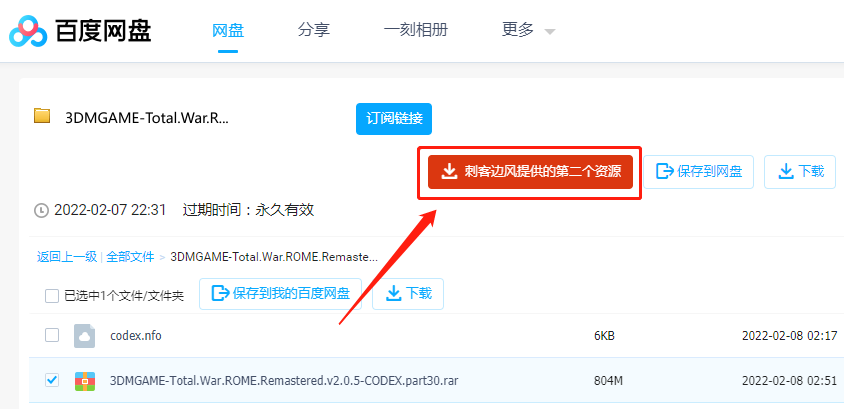Screen dimensions: 844x409
Task: Open the 全部文件 breadcrumb link
Action: tap(130, 257)
